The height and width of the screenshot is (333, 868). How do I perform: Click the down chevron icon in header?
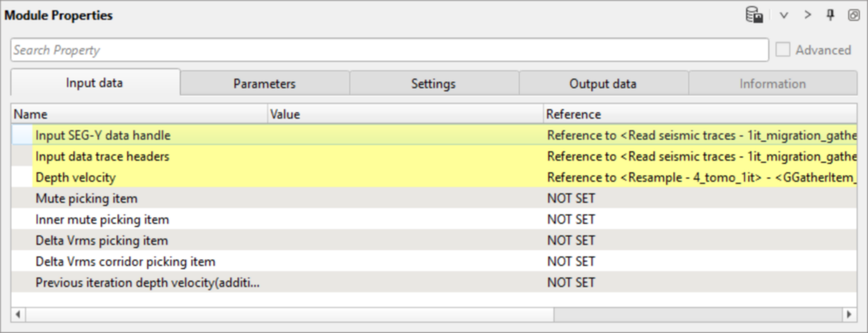pos(784,15)
